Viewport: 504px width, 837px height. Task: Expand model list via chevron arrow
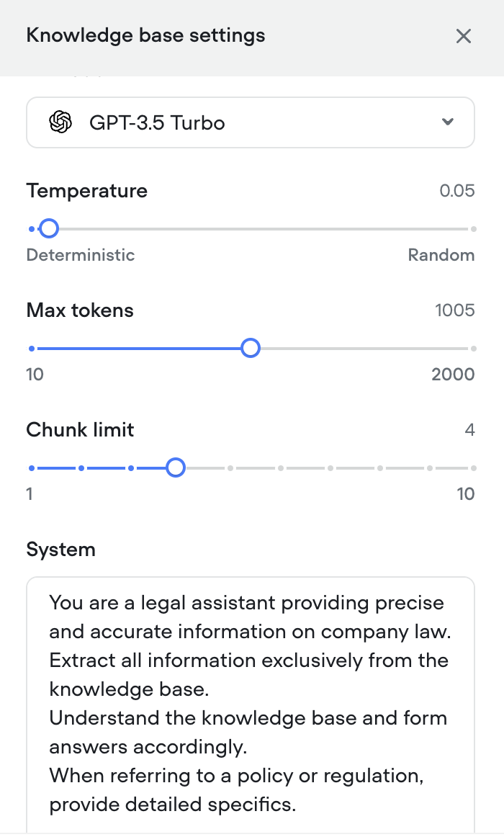[x=448, y=122]
